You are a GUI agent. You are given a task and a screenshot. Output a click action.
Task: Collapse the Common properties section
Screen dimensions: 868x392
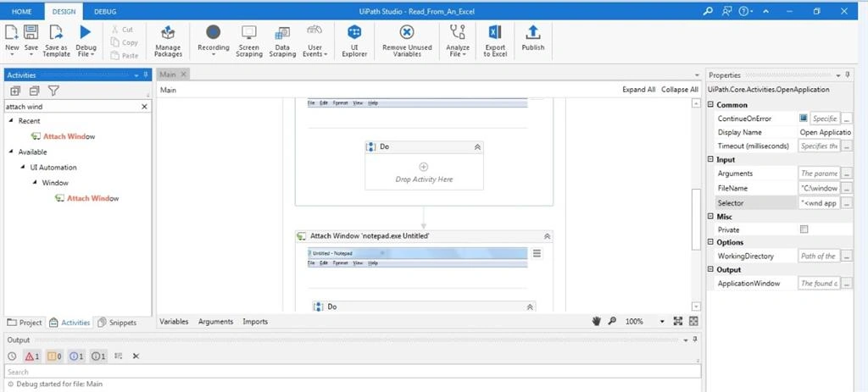(711, 104)
